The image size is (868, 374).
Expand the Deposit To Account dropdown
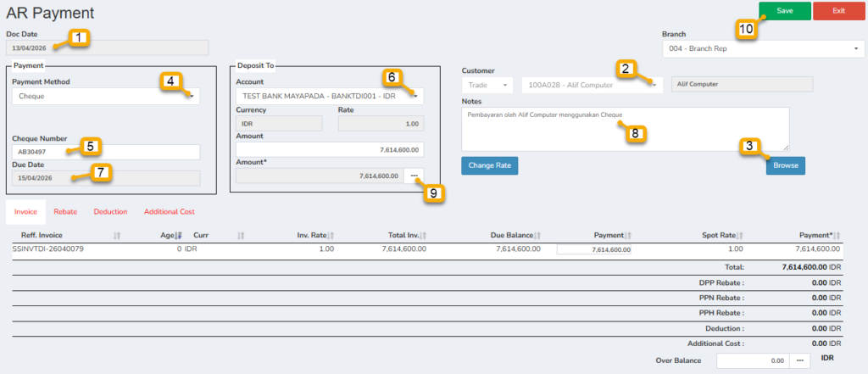pos(331,96)
